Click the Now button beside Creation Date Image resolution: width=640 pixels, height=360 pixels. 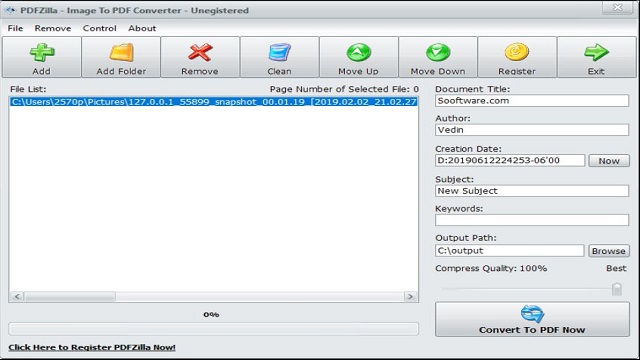click(x=609, y=161)
